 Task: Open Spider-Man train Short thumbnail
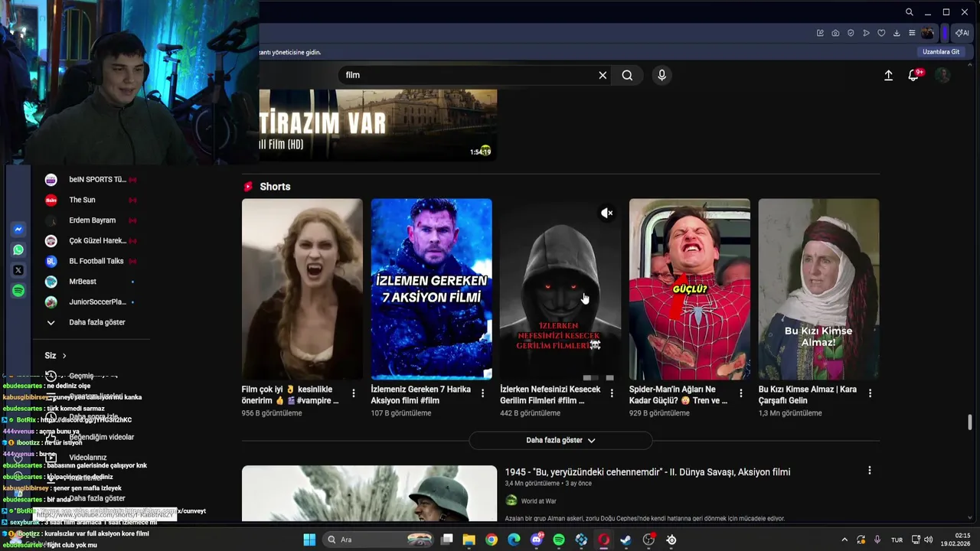point(690,289)
